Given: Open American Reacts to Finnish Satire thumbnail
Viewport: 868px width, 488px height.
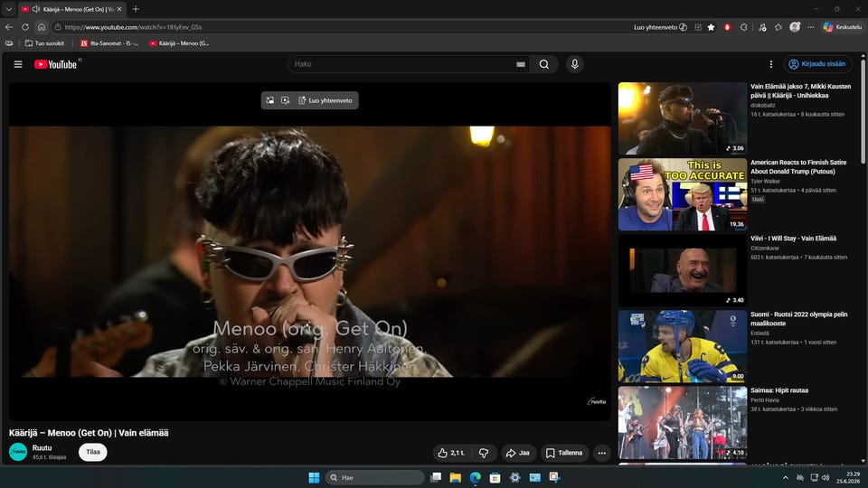Looking at the screenshot, I should click(683, 194).
